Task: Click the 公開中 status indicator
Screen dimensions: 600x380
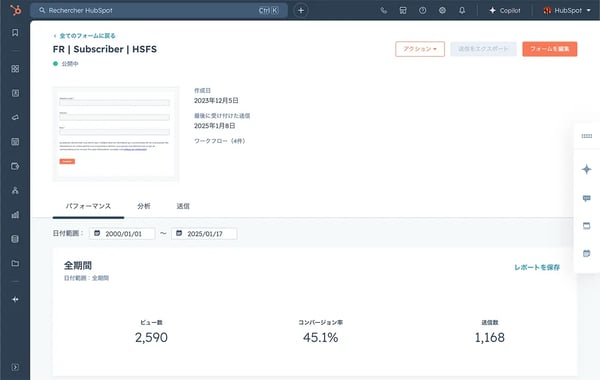Action: pos(66,64)
